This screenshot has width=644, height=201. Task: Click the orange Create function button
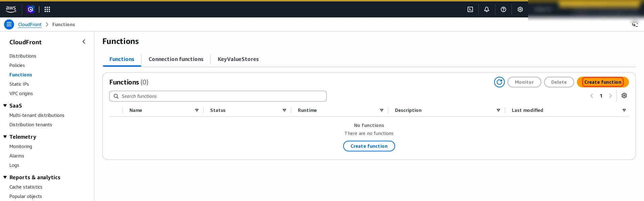603,82
